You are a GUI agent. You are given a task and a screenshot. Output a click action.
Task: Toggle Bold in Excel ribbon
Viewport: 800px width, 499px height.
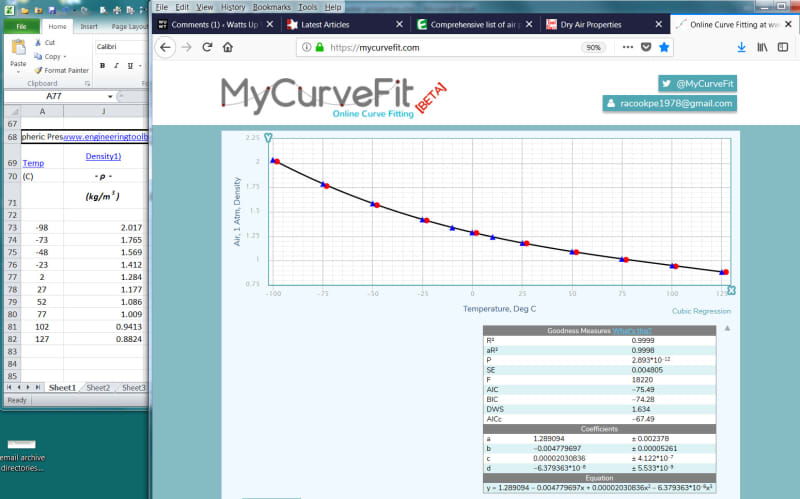coord(103,65)
